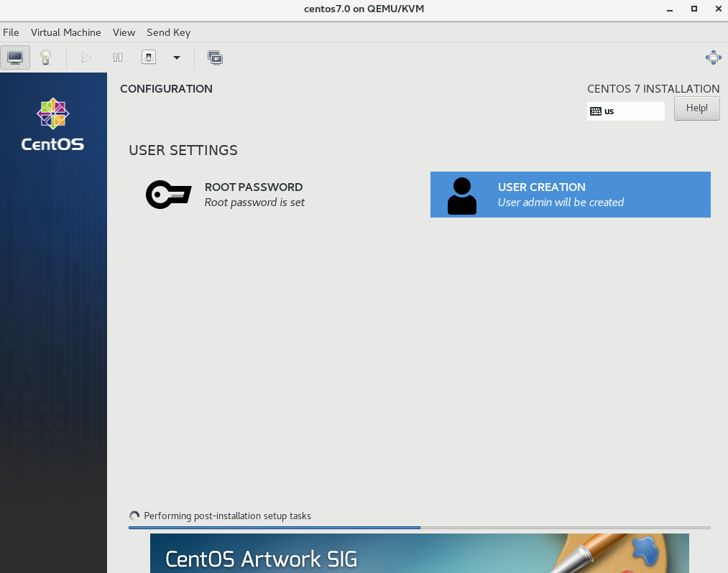Select the us keyboard layout indicator
The width and height of the screenshot is (728, 573).
[x=625, y=111]
